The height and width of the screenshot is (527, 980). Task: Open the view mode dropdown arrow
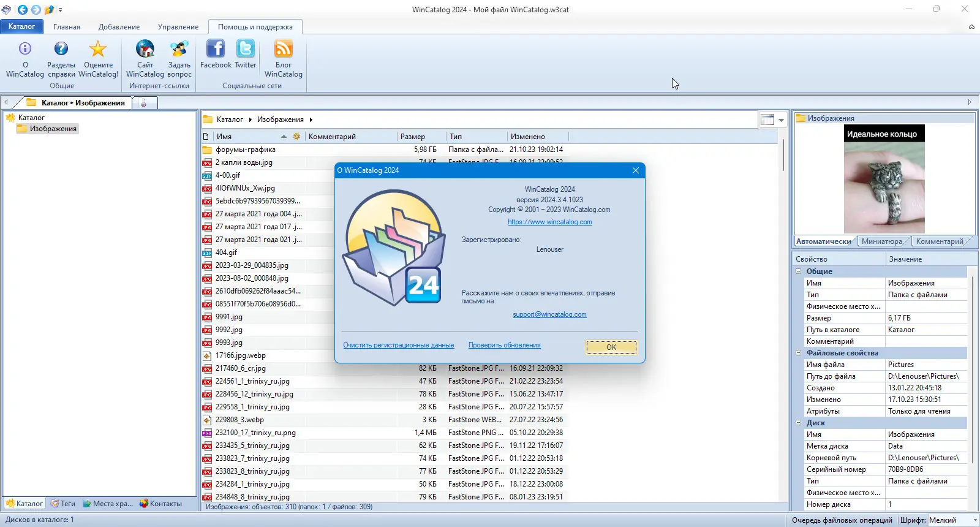point(781,120)
